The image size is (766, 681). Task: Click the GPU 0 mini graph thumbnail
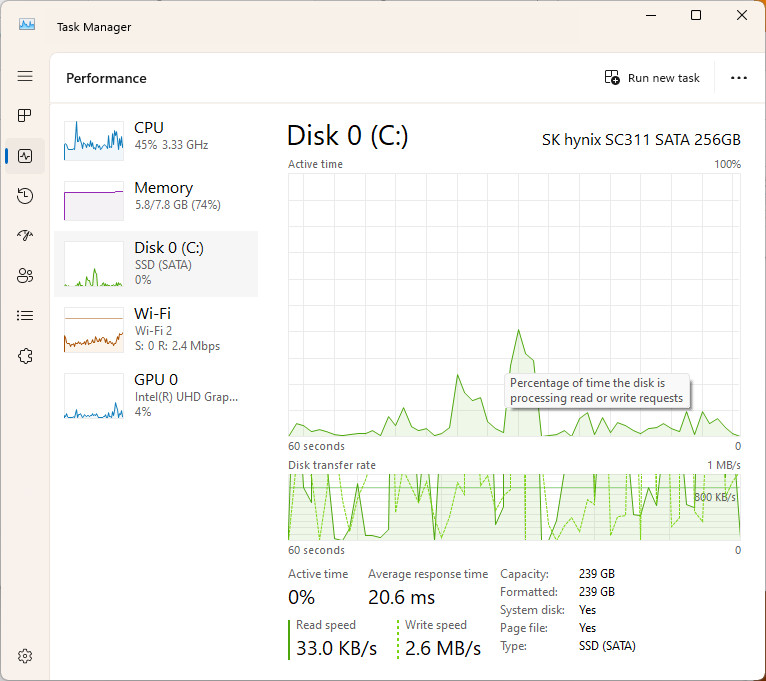tap(94, 396)
